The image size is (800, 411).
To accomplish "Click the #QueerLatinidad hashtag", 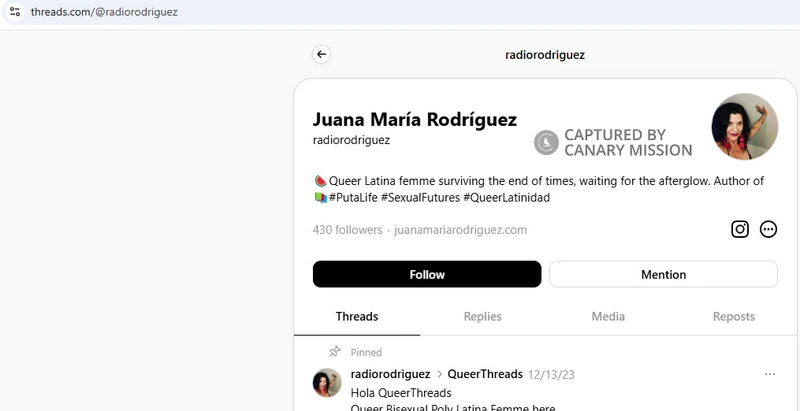I will 507,198.
